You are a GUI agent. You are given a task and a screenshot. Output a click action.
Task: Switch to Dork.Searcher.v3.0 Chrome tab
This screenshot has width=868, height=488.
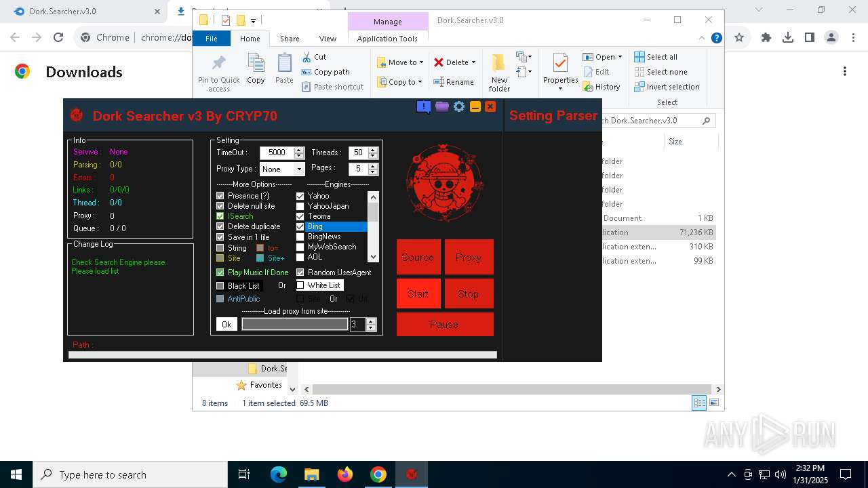85,12
